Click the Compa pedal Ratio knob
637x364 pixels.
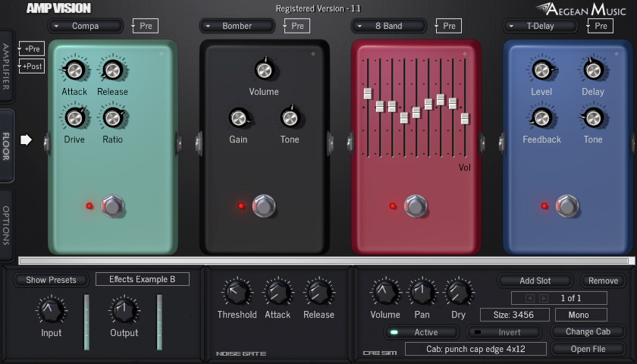pos(113,118)
